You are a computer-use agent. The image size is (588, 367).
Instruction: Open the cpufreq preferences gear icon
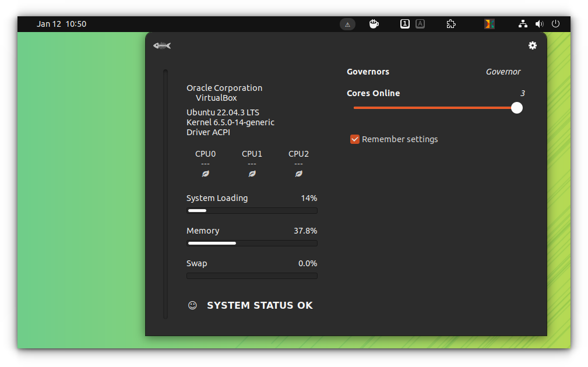(x=533, y=45)
